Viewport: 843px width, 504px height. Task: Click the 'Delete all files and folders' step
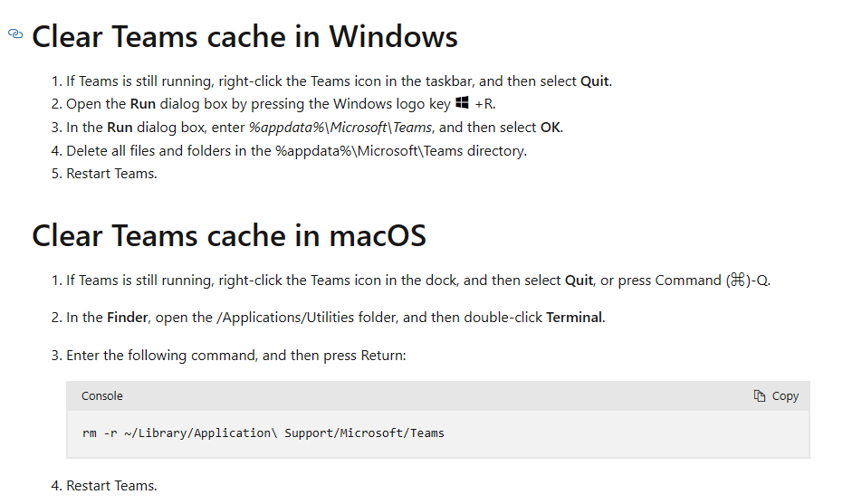pos(296,151)
